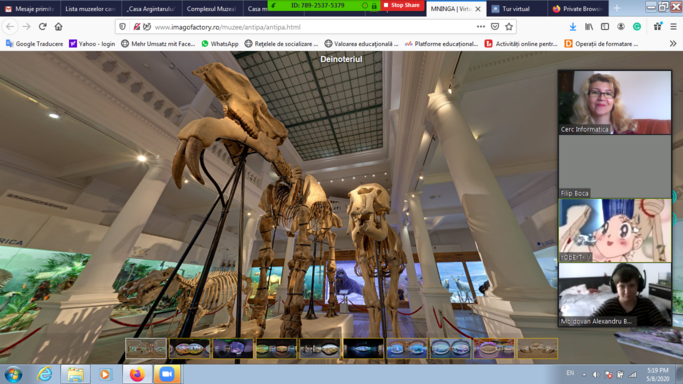Switch to the Lista muzeelor tab

(90, 8)
